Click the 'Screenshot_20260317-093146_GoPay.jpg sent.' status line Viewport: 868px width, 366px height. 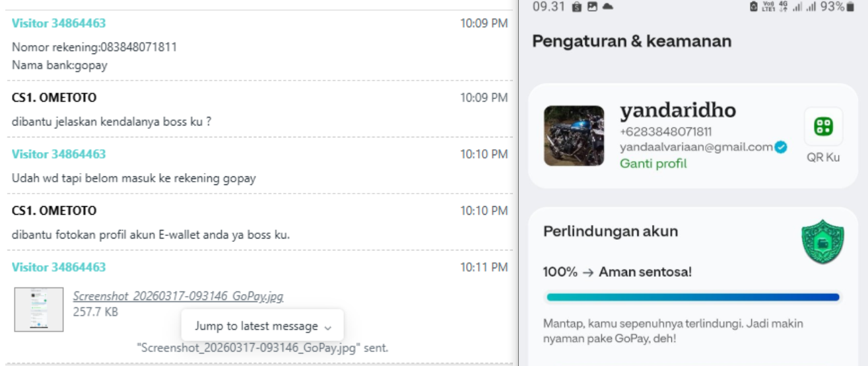(x=263, y=348)
